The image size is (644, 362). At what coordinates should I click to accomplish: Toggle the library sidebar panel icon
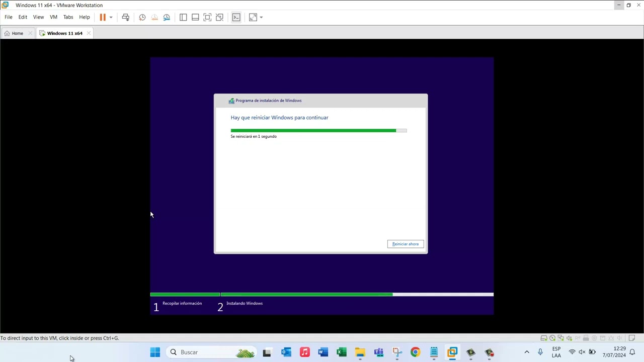(183, 17)
